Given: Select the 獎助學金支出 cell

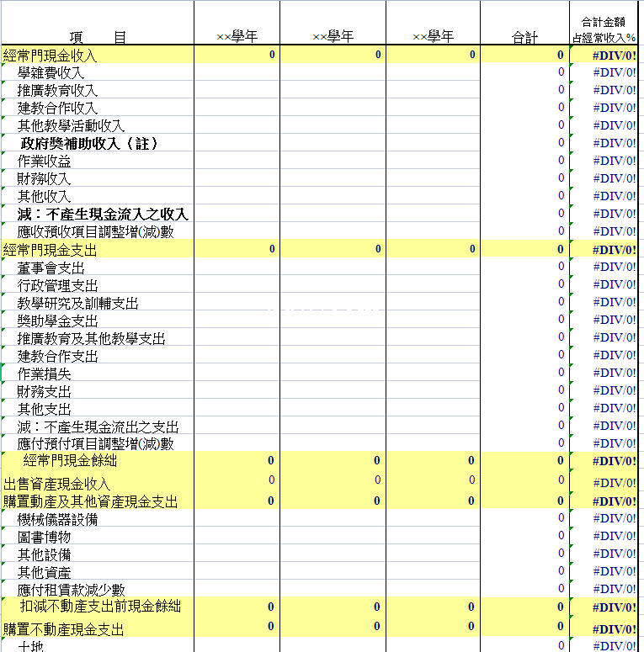Looking at the screenshot, I should click(57, 321).
